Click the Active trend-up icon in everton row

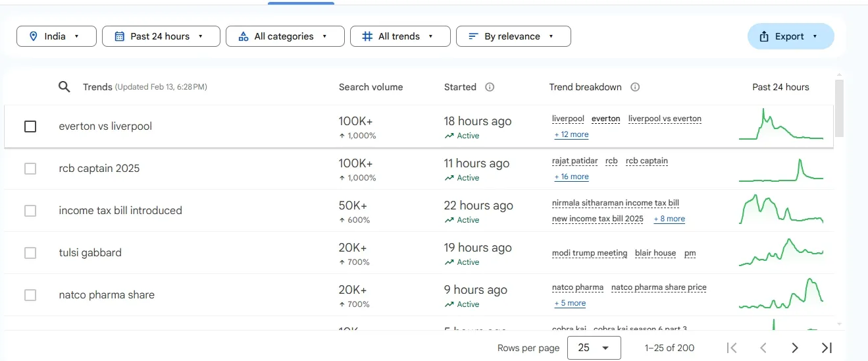pyautogui.click(x=449, y=136)
